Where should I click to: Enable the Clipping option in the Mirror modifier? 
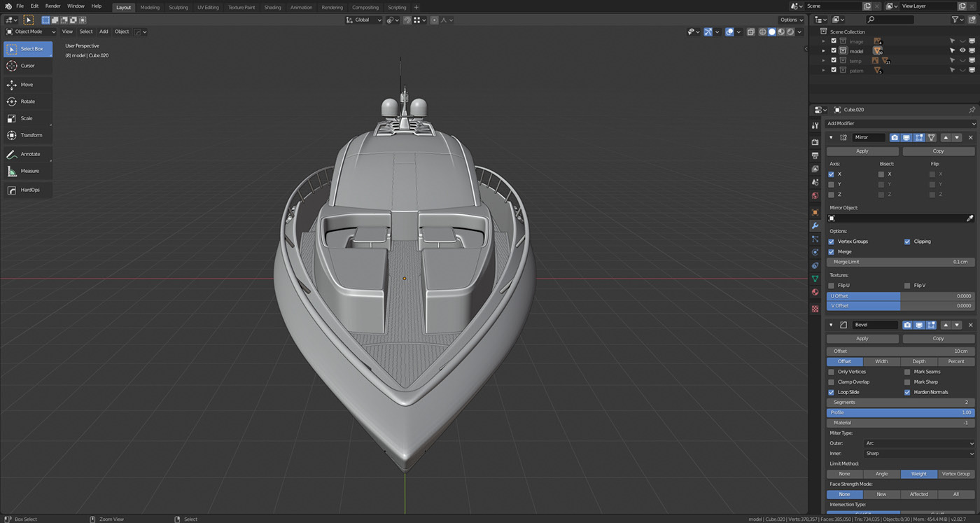pyautogui.click(x=909, y=241)
